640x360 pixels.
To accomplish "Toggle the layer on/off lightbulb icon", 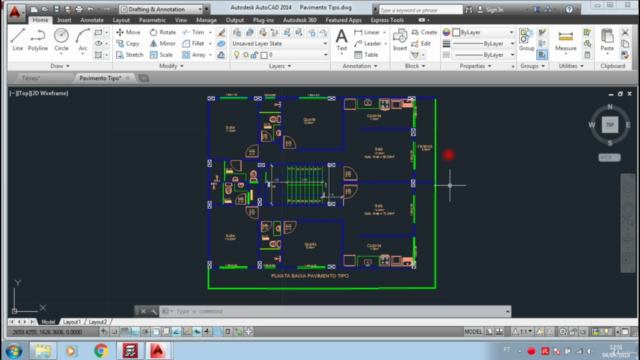I will [x=236, y=55].
